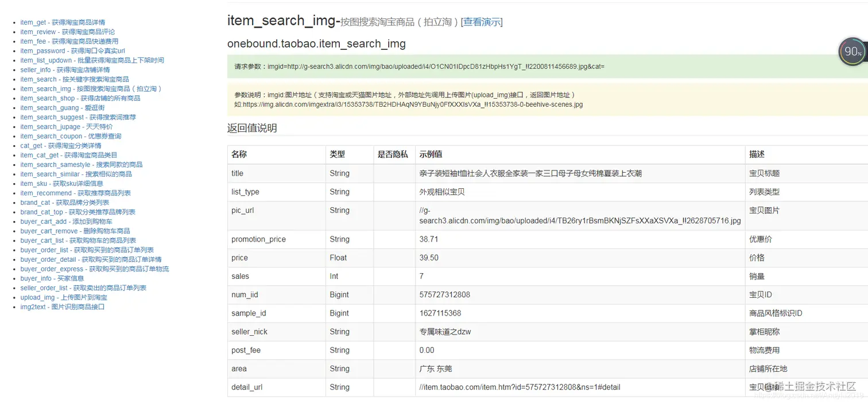Open the buyer_cart_remove link
868x404 pixels.
(x=75, y=231)
